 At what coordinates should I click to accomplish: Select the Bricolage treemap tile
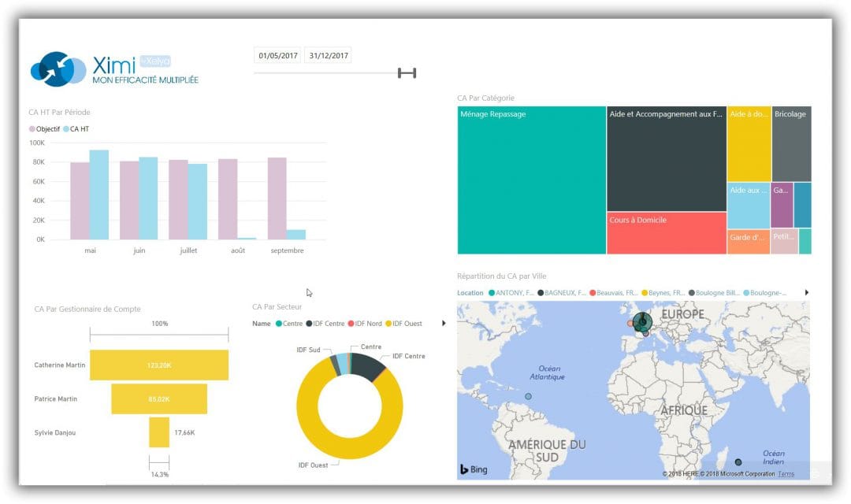coord(791,144)
